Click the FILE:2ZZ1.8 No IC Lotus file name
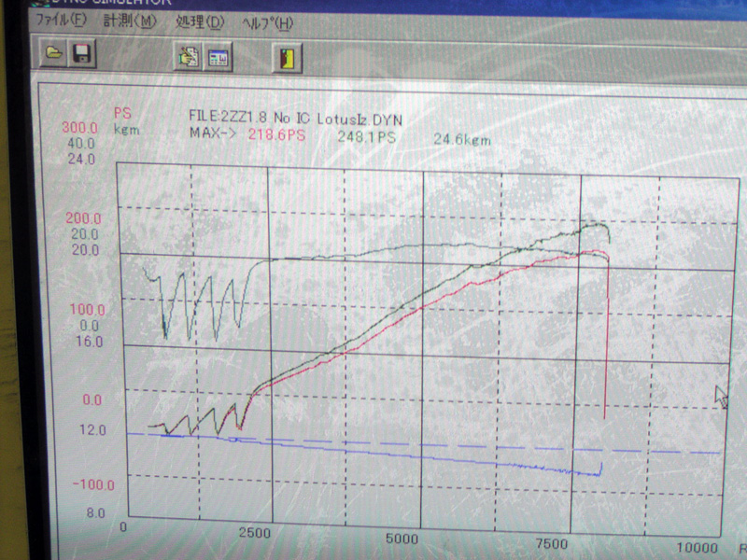Image resolution: width=747 pixels, height=560 pixels. point(296,119)
